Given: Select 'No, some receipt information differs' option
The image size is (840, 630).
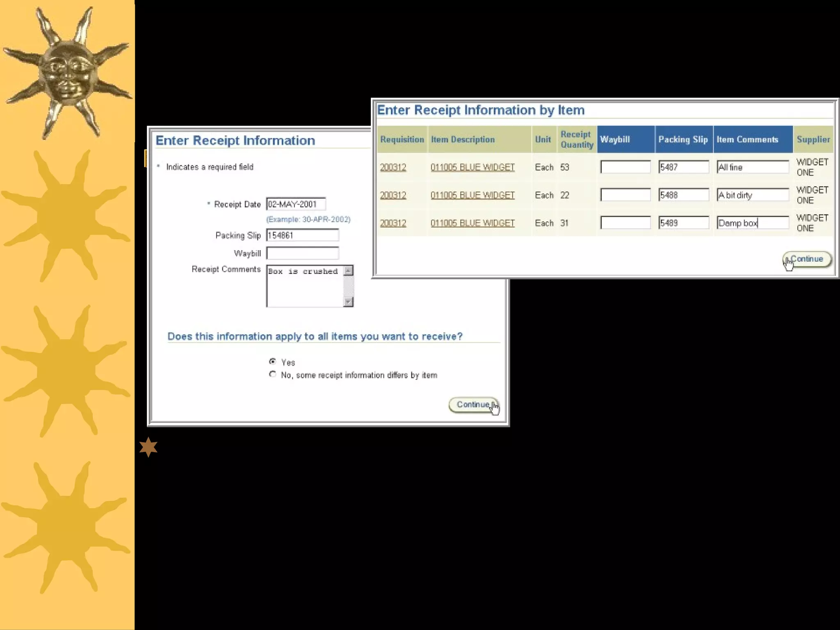Looking at the screenshot, I should pyautogui.click(x=272, y=374).
